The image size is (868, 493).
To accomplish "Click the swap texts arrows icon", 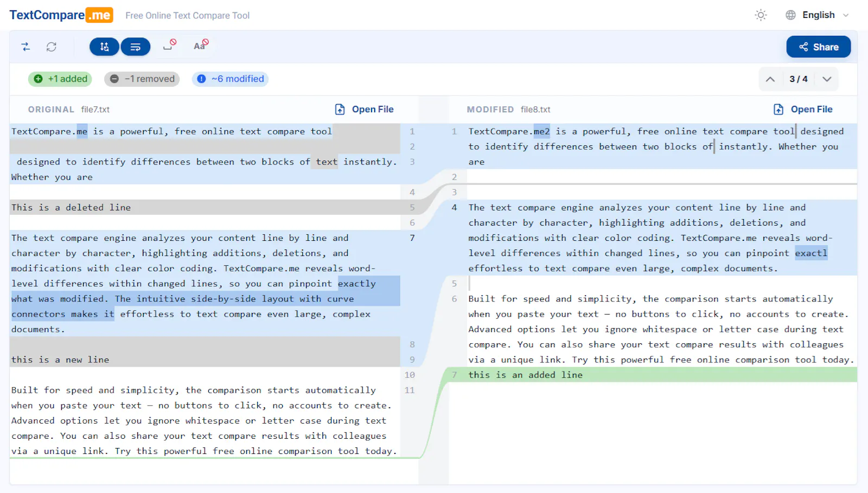I will coord(25,47).
